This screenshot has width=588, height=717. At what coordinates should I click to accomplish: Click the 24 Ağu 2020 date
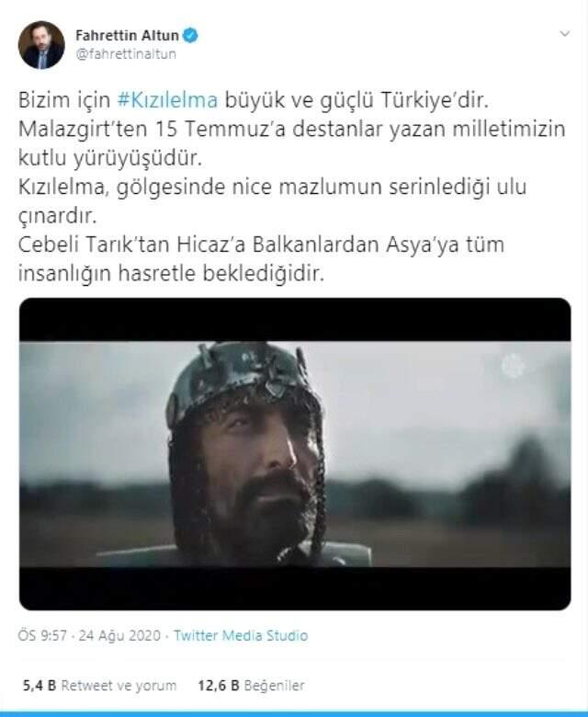point(119,635)
